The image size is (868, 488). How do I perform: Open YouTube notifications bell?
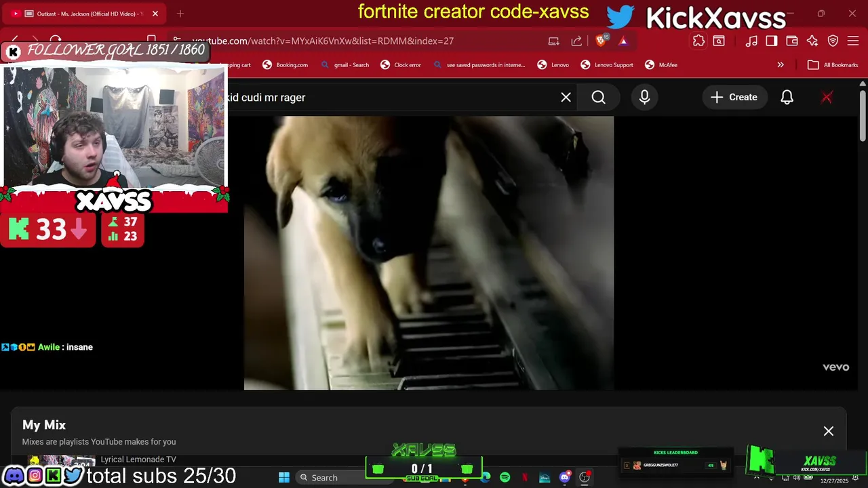point(787,98)
